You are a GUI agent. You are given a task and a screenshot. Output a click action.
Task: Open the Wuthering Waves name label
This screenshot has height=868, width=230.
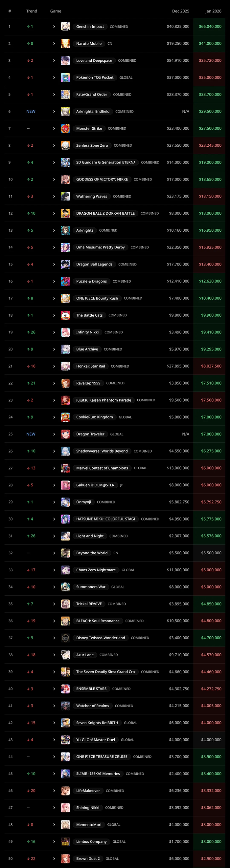tap(91, 197)
